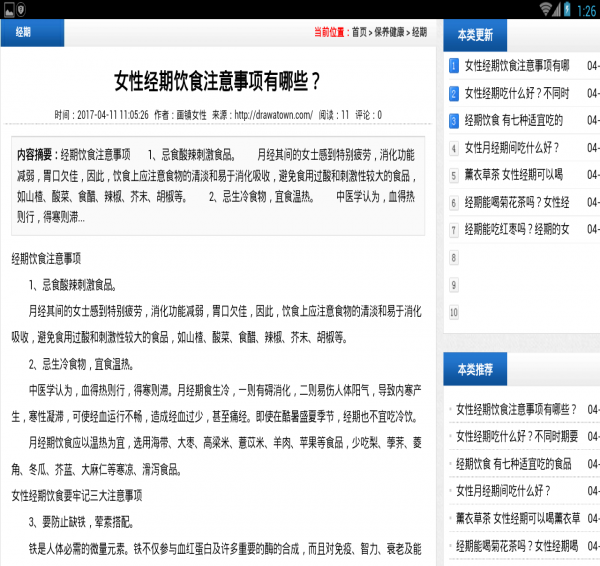Image resolution: width=600 pixels, height=566 pixels.
Task: Click rank badge number 1
Action: point(453,66)
